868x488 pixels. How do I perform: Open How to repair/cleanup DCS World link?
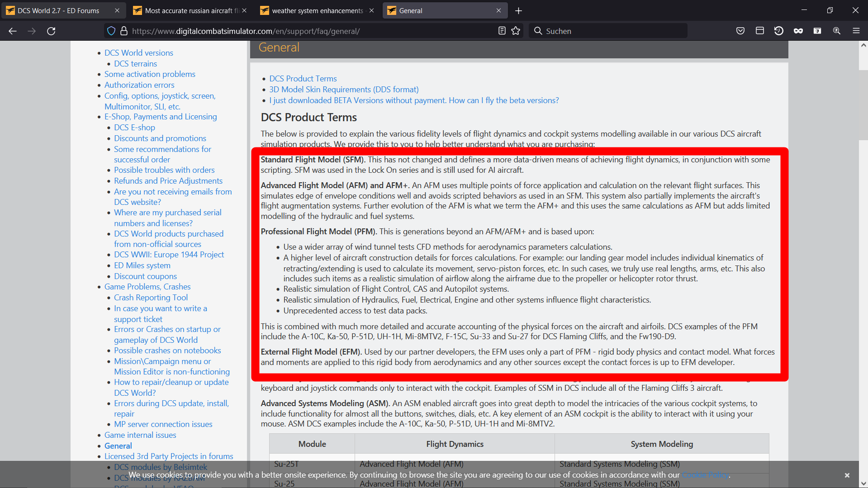(x=171, y=387)
